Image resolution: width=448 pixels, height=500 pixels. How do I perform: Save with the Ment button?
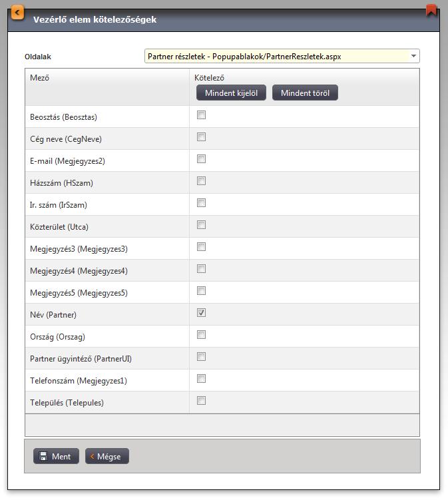click(56, 456)
